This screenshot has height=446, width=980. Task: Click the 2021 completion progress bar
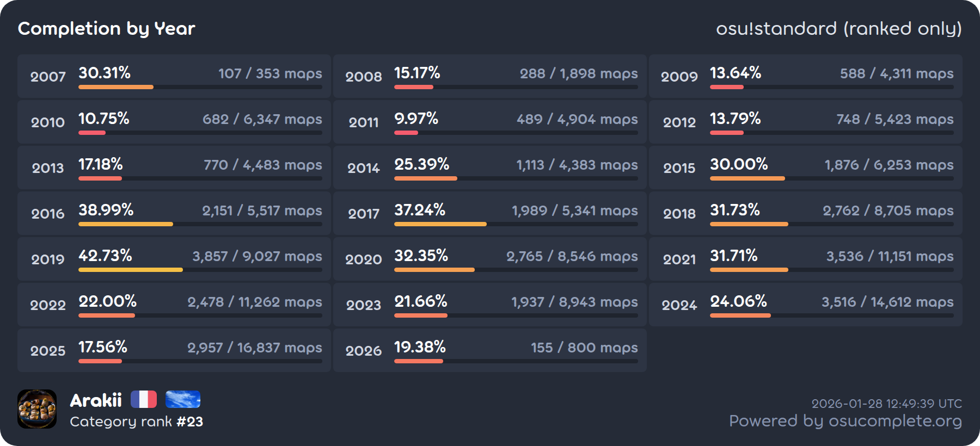point(831,270)
